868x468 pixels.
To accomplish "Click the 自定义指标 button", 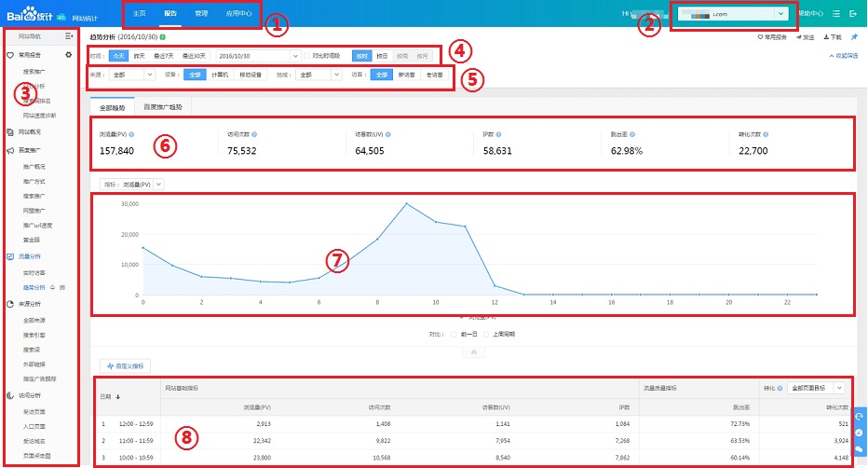I will [x=125, y=366].
